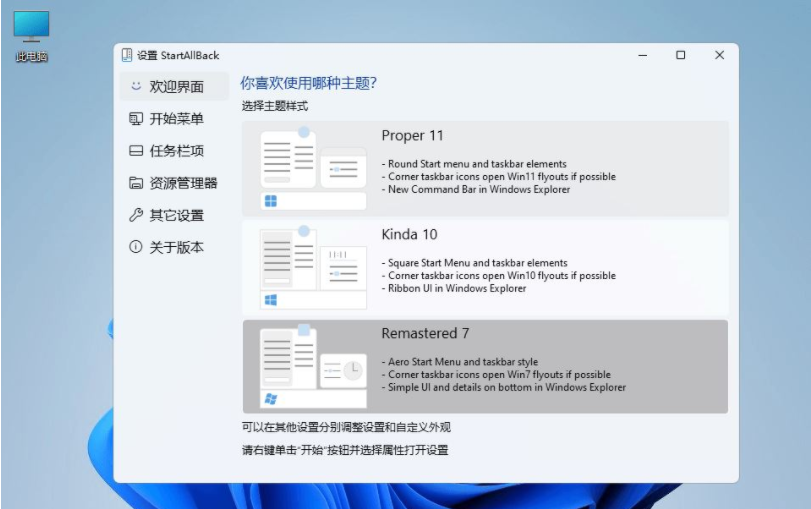Click the smiley icon beside 欢迎界面
The height and width of the screenshot is (509, 811).
pyautogui.click(x=136, y=86)
